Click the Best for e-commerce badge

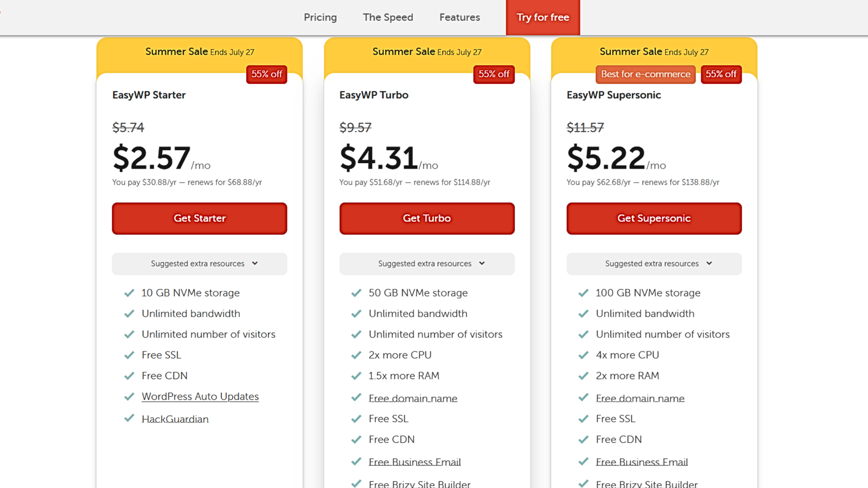(646, 74)
